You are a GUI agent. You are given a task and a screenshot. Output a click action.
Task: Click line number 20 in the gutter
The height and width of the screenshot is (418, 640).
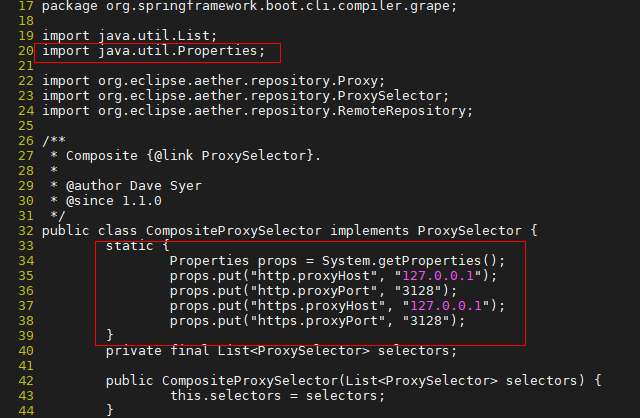coord(26,51)
